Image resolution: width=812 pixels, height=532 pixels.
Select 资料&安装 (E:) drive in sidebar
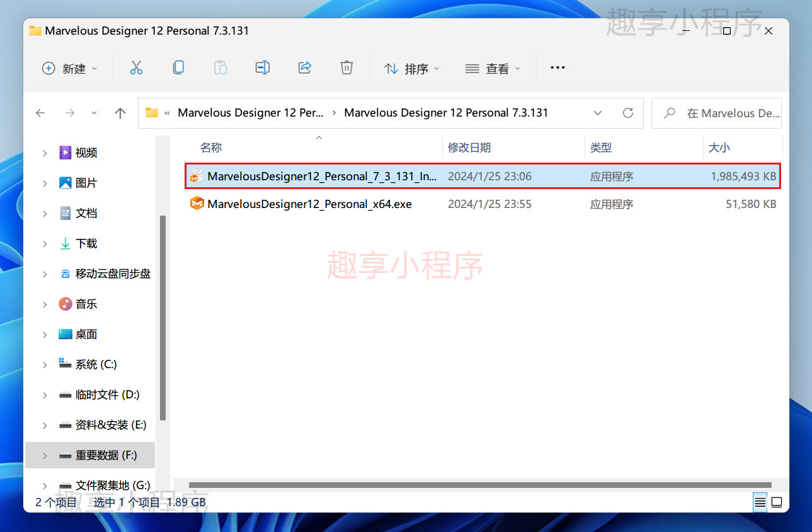111,425
